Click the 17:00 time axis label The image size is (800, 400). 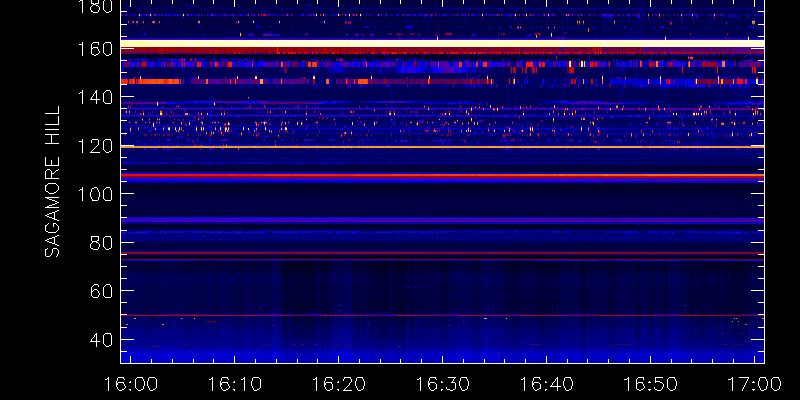pos(755,384)
